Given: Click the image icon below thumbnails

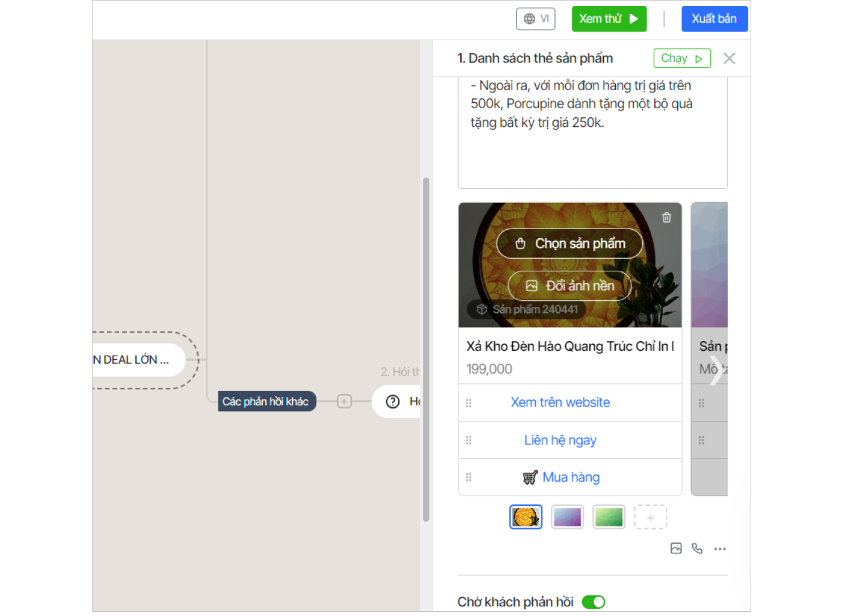Looking at the screenshot, I should tap(676, 549).
